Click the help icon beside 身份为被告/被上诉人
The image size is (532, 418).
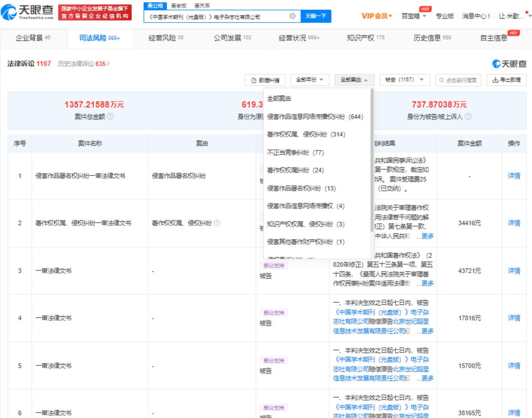(468, 117)
